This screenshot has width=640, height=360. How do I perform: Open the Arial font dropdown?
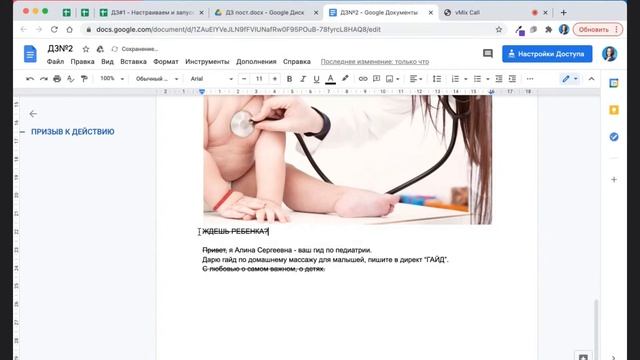(x=211, y=79)
